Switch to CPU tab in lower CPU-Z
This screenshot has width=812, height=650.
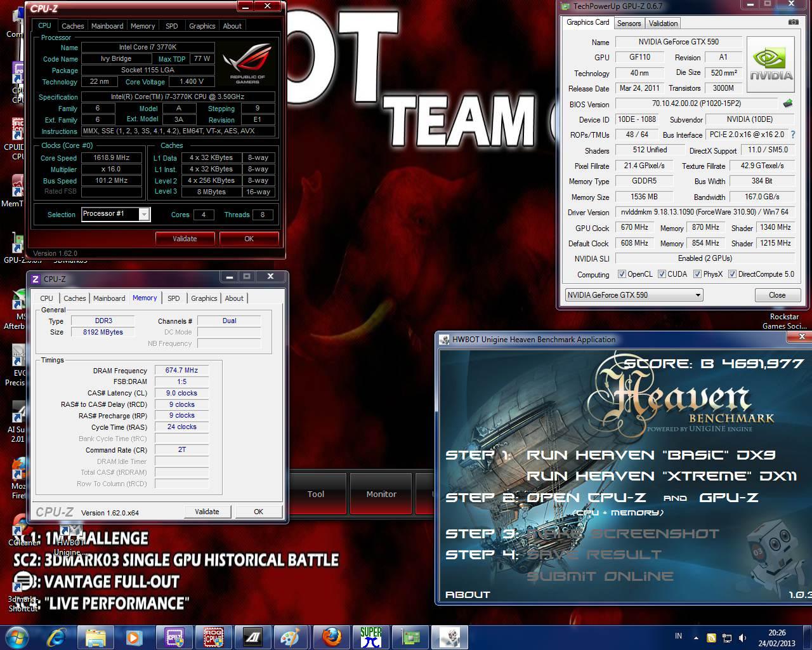pyautogui.click(x=46, y=298)
